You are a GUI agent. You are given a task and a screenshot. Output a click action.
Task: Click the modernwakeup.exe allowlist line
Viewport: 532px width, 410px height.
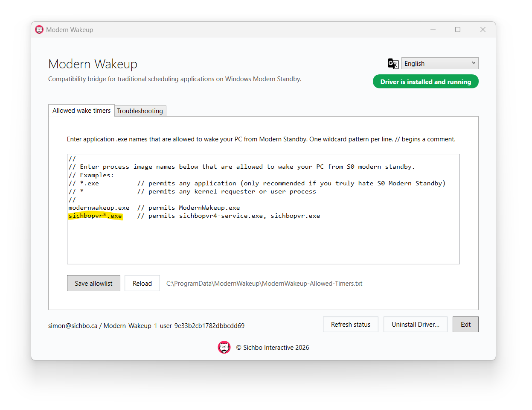tap(154, 208)
